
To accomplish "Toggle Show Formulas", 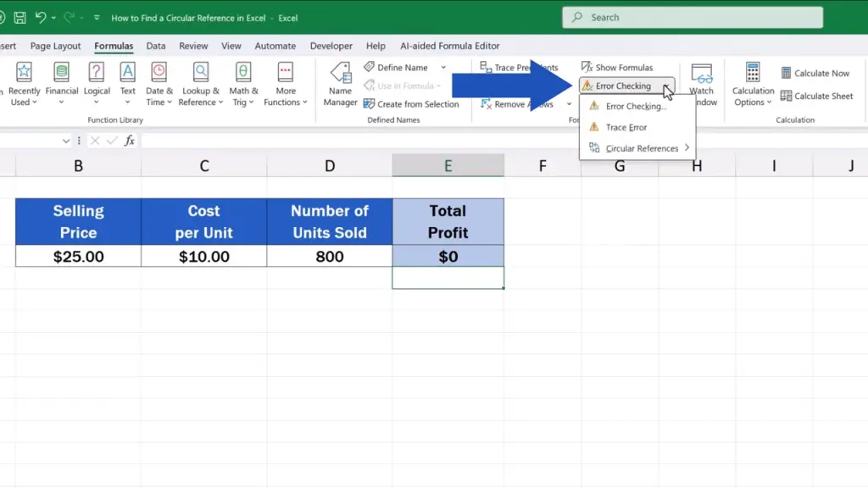I will 617,68.
